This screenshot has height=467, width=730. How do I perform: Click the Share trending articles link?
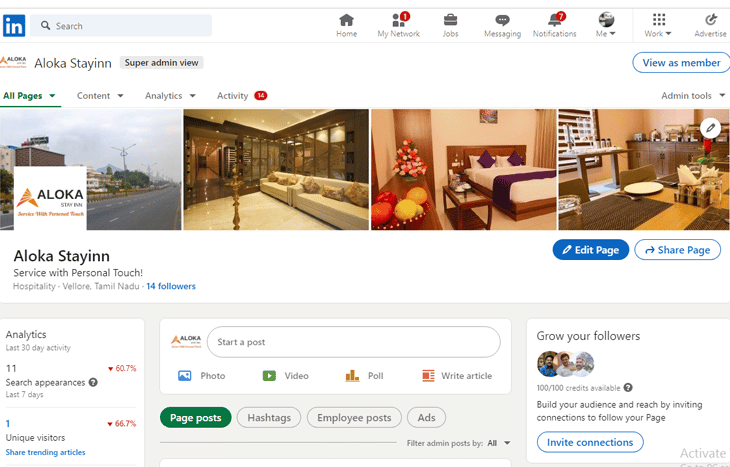tap(45, 452)
